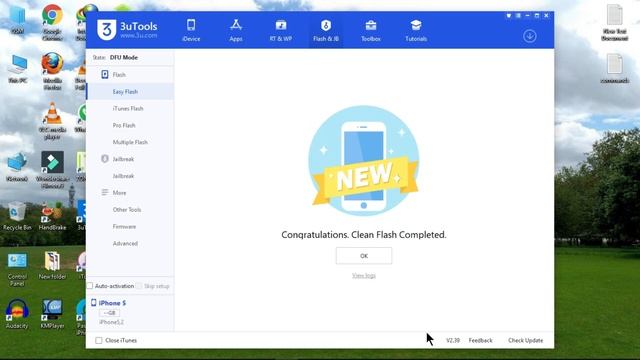Click the --GB storage capacity box

pyautogui.click(x=109, y=313)
